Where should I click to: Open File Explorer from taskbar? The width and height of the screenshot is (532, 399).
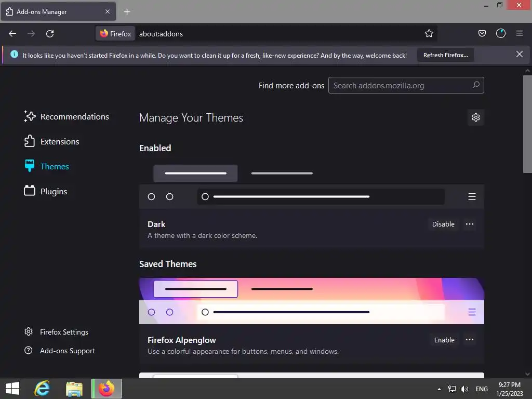[74, 389]
